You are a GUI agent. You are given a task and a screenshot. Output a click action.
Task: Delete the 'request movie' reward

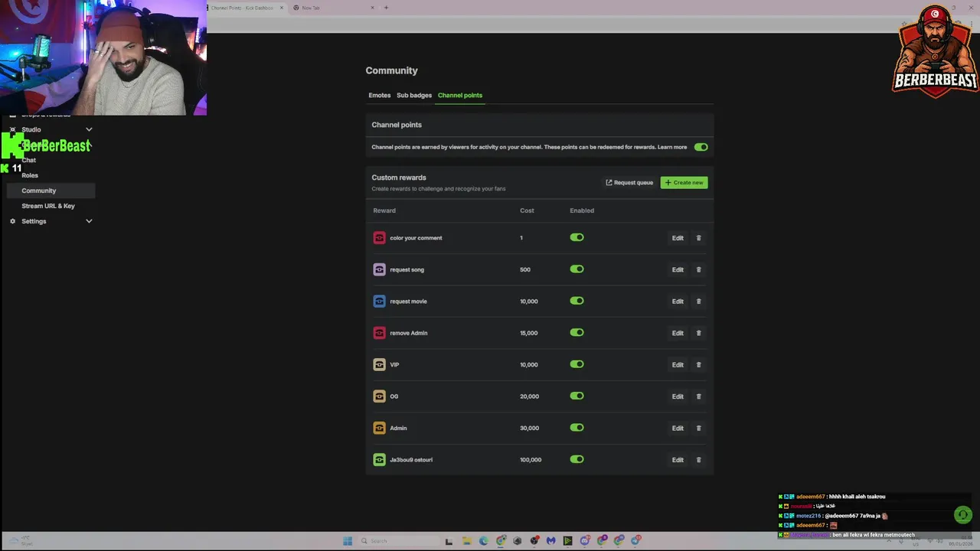(x=698, y=302)
